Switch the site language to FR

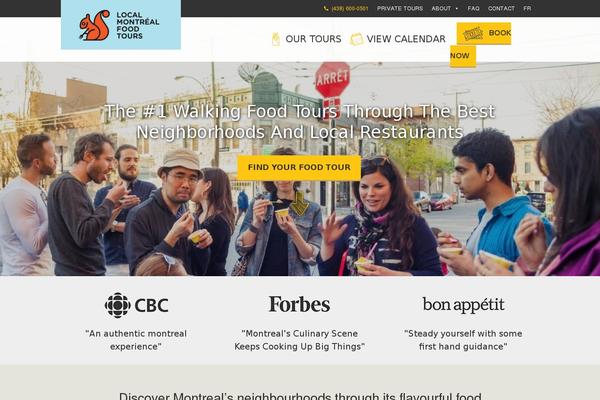(x=527, y=8)
